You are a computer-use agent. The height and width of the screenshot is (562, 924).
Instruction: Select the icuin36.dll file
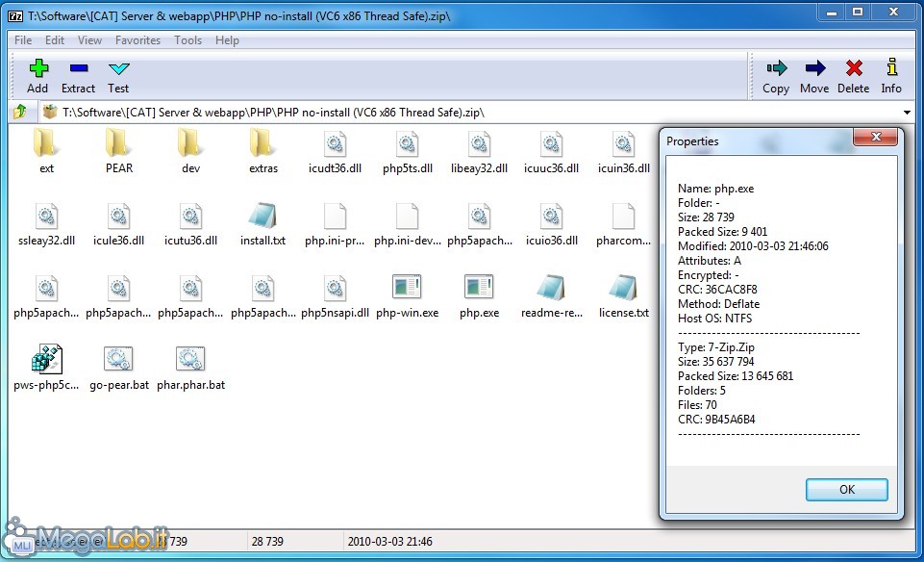[623, 152]
